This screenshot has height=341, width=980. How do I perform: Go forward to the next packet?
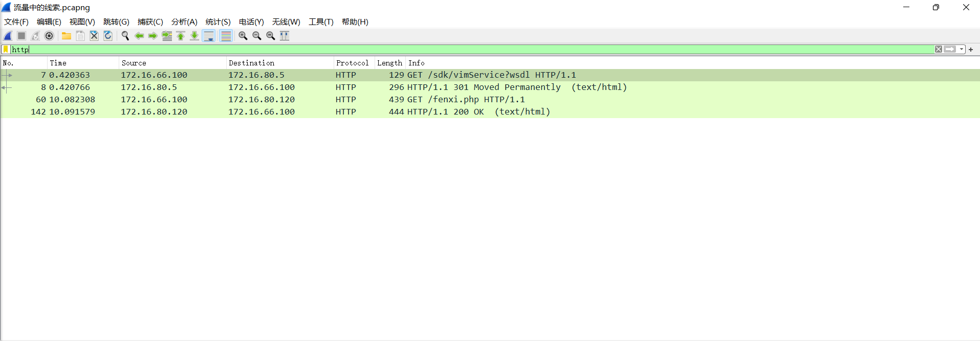tap(153, 36)
